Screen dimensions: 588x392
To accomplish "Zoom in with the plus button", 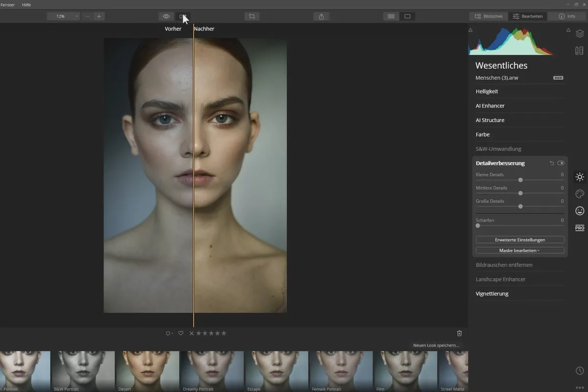I will [x=99, y=16].
